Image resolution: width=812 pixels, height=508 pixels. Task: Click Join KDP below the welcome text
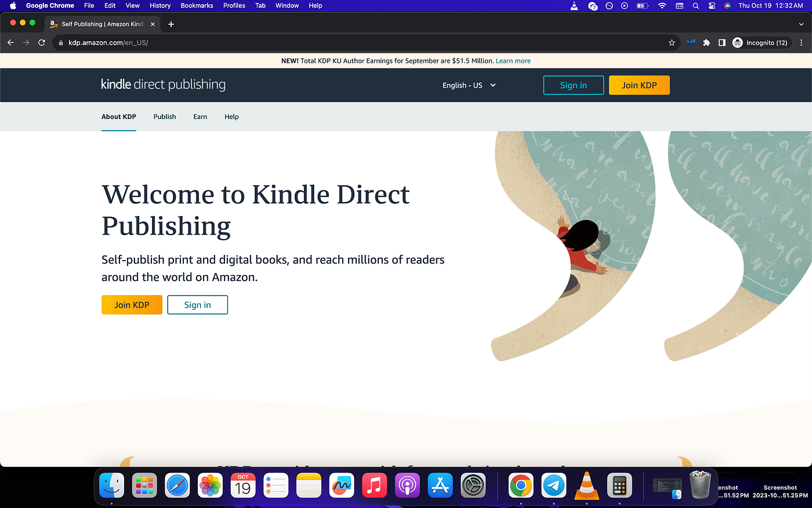point(132,305)
